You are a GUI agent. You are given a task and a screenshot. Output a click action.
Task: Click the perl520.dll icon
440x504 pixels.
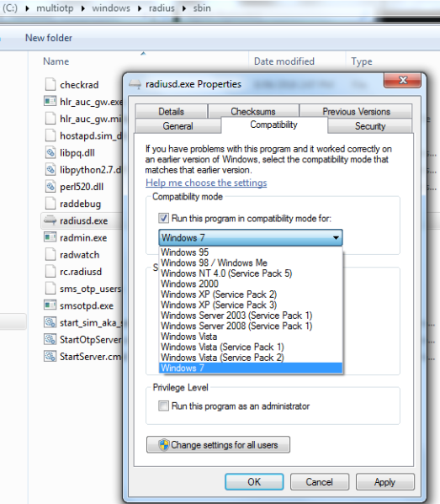pos(50,187)
